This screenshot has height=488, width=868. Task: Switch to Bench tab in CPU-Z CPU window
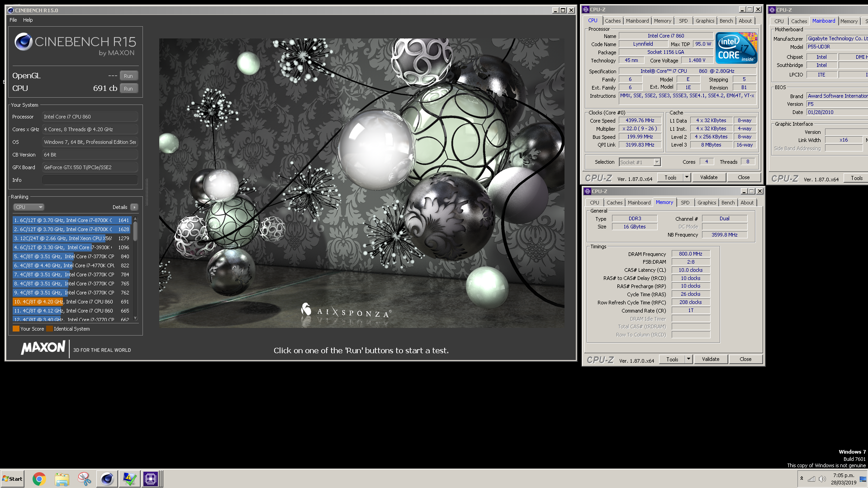click(x=726, y=21)
